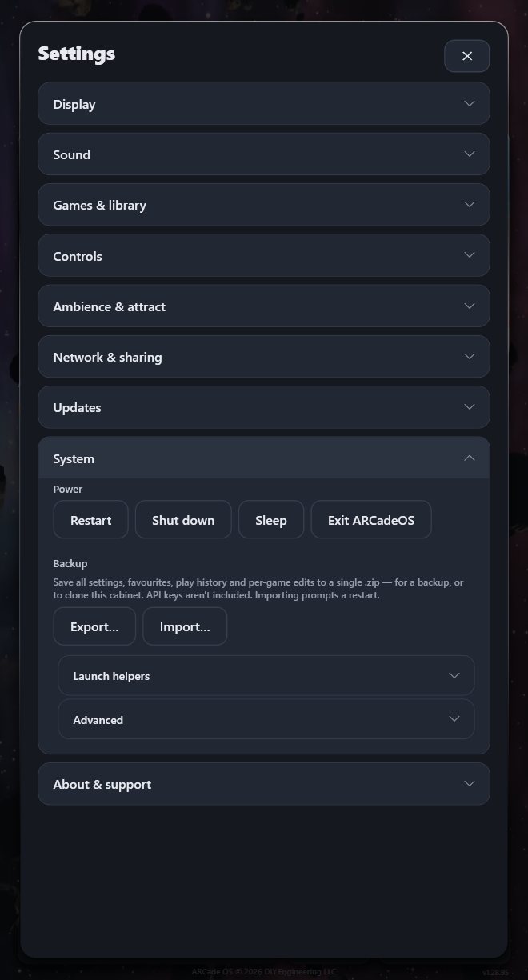Image resolution: width=528 pixels, height=980 pixels.
Task: Open Ambience & attract settings
Action: (x=264, y=306)
